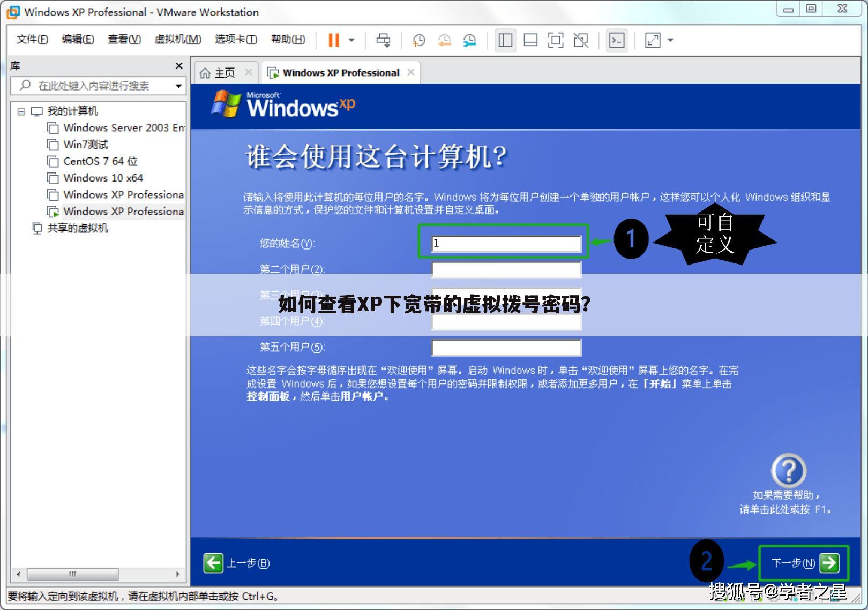The height and width of the screenshot is (610, 868).
Task: Maximize the VMware Workstation window
Action: click(811, 9)
